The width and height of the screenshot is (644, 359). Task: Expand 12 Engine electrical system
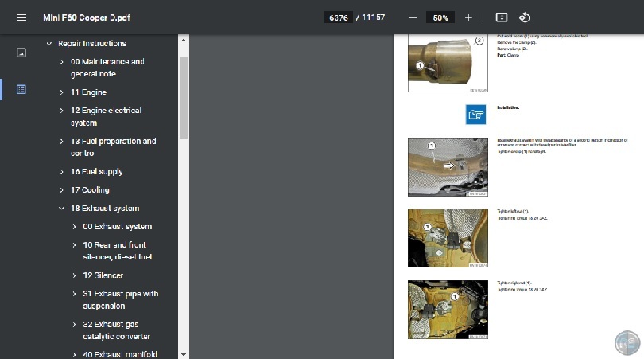pos(61,111)
